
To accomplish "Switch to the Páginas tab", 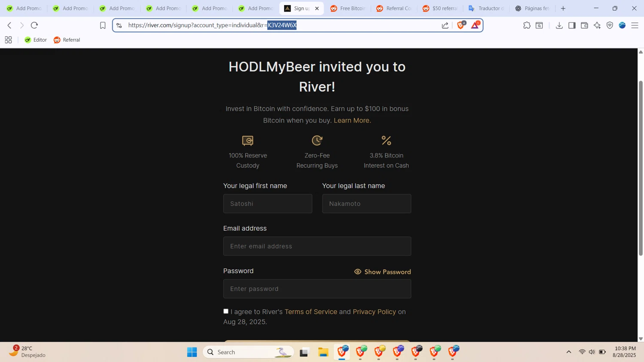I will [533, 8].
